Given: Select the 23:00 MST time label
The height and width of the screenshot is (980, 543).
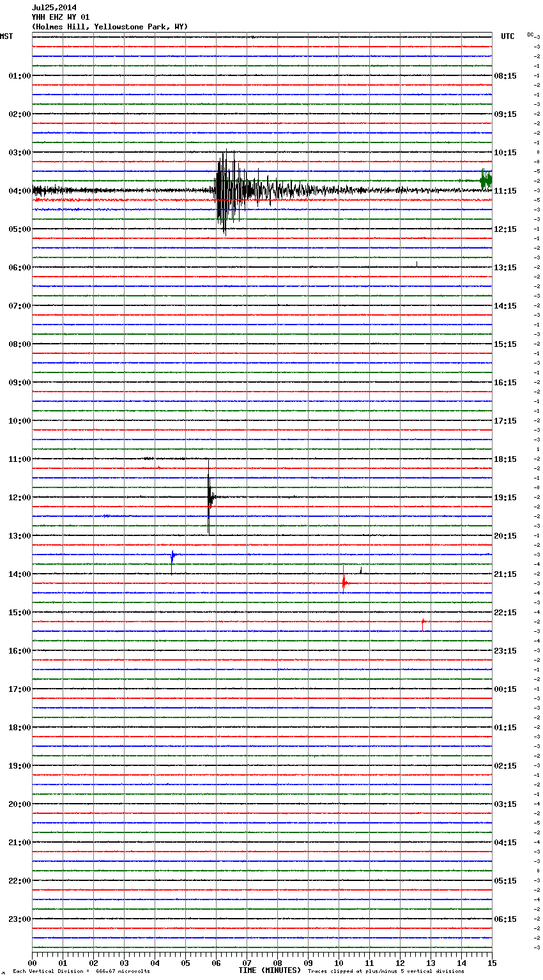Looking at the screenshot, I should [20, 919].
